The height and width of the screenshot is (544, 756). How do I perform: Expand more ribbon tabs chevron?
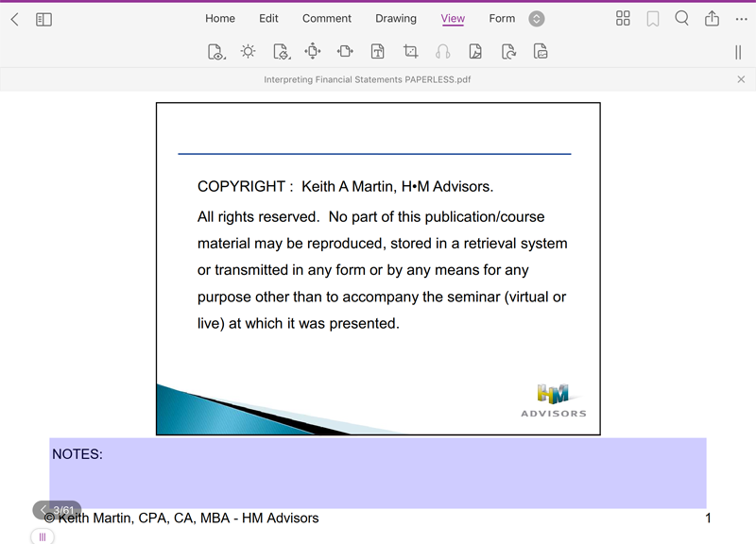[537, 19]
